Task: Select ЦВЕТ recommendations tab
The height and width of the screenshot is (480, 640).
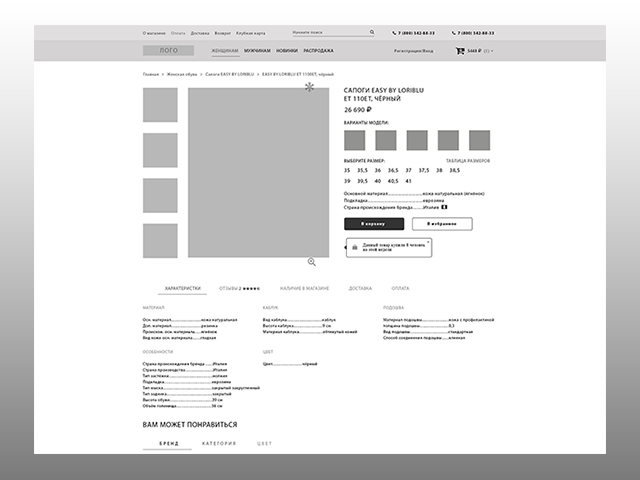Action: point(264,444)
